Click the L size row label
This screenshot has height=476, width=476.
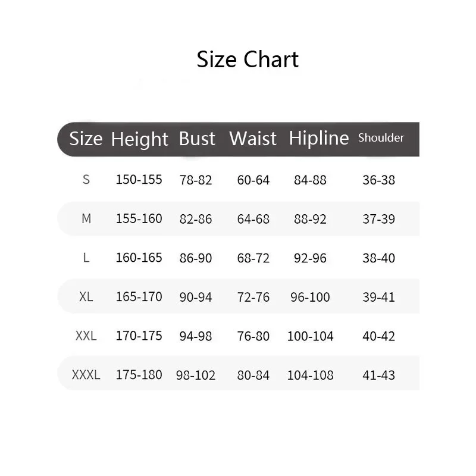click(86, 258)
